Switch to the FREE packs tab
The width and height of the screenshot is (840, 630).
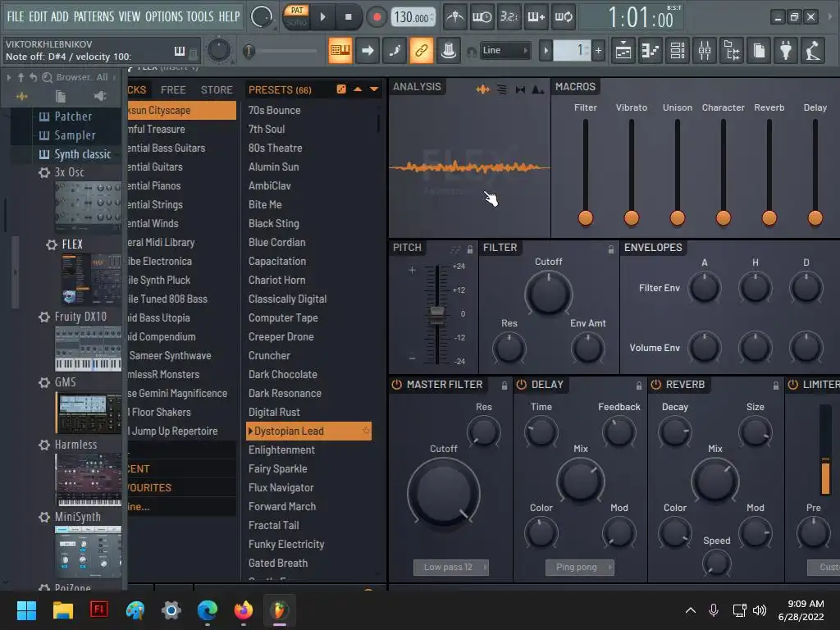coord(173,90)
